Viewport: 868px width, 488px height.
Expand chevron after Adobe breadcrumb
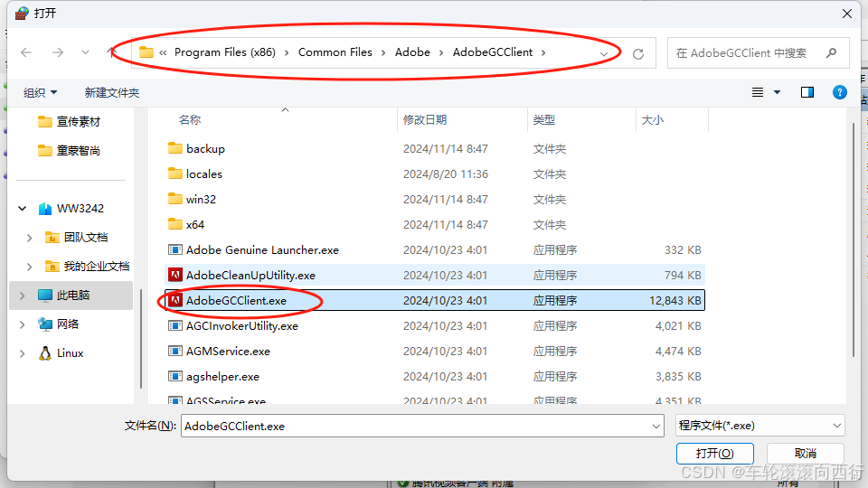[441, 52]
